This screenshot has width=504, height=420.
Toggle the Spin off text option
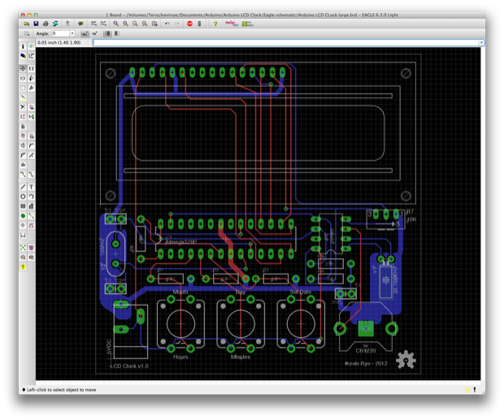click(x=85, y=33)
